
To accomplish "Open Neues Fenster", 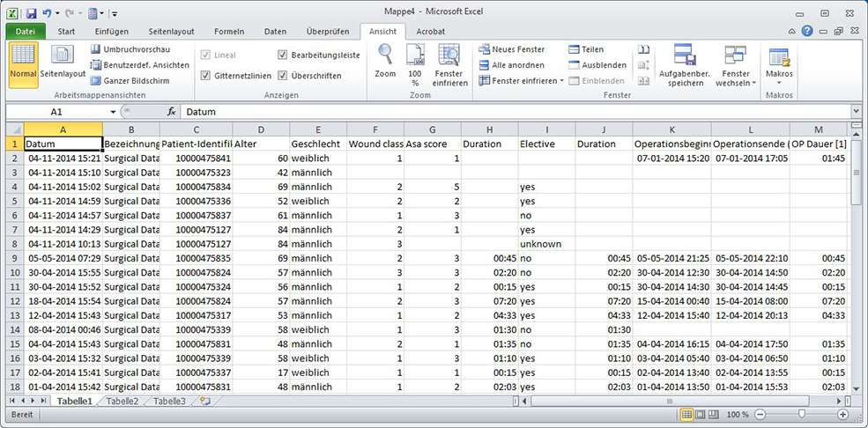I will point(512,49).
